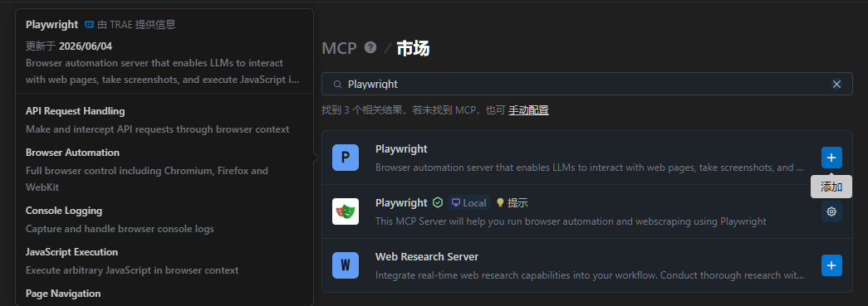Viewport: 868px width, 306px height.
Task: Click Browser Automation feature heading
Action: (x=72, y=153)
